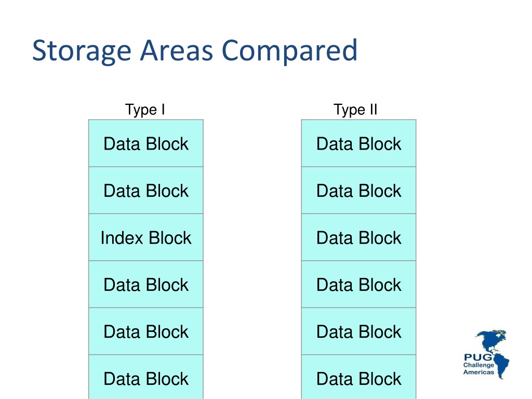This screenshot has width=532, height=399.
Task: Select the third Data Block under Type II
Action: [x=358, y=237]
